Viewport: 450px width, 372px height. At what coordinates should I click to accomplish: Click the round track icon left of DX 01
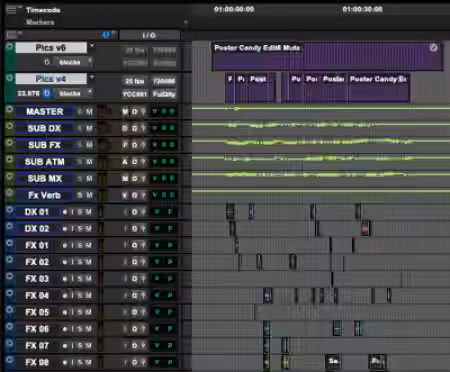[10, 210]
